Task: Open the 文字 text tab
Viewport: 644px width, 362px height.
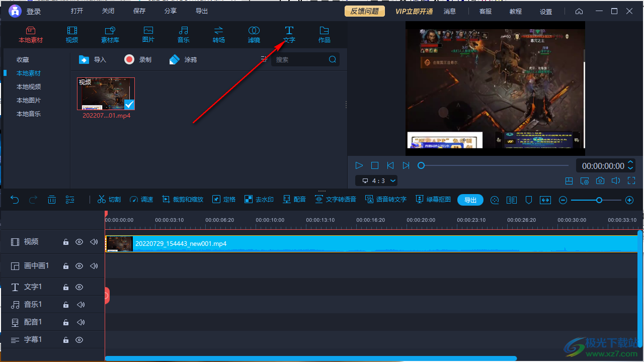Action: tap(289, 35)
